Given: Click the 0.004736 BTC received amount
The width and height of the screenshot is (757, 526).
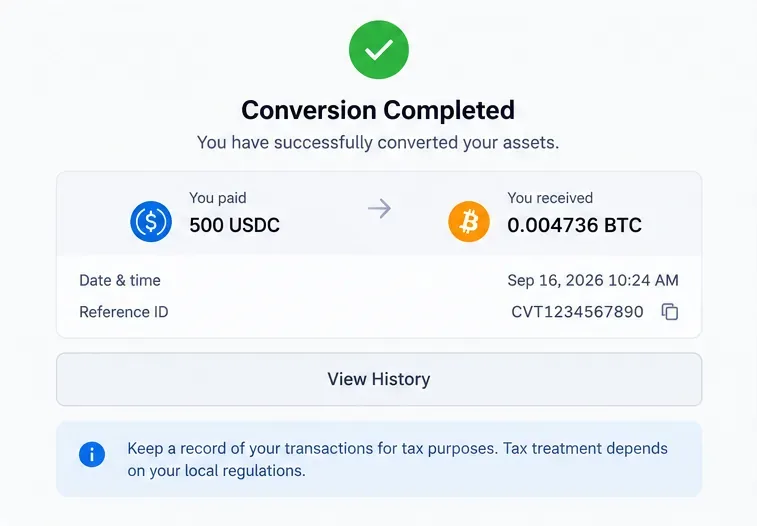Looking at the screenshot, I should [575, 225].
